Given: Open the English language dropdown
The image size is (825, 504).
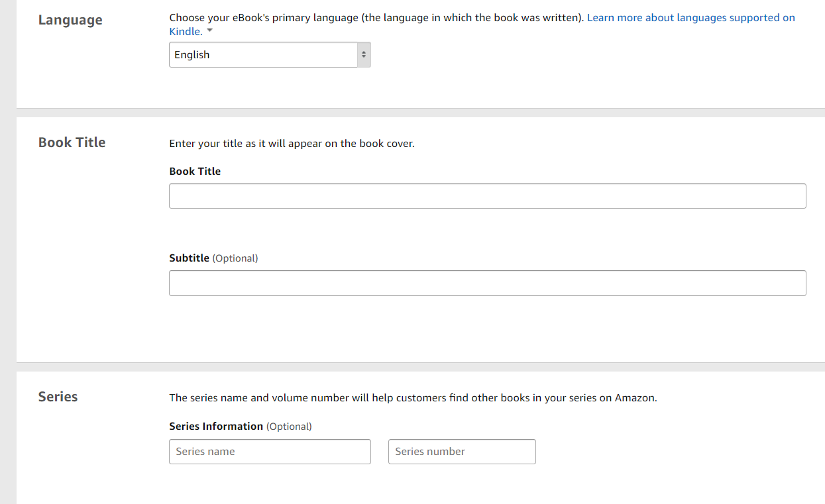Looking at the screenshot, I should [263, 55].
